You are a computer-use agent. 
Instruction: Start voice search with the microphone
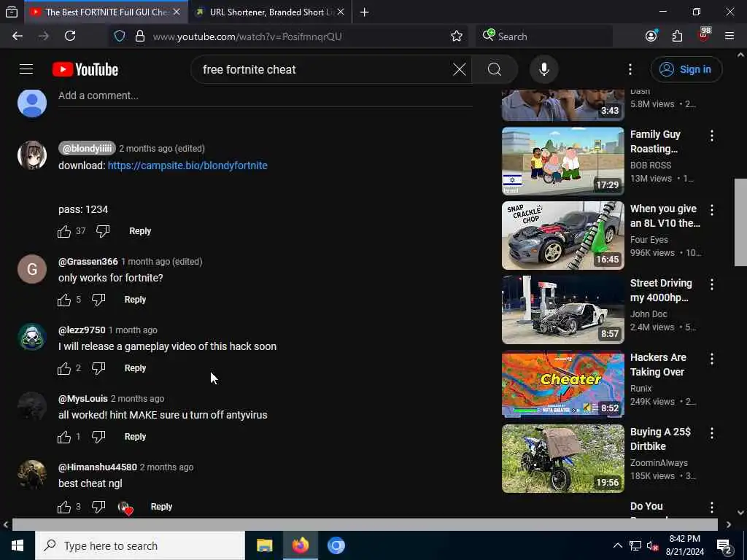pyautogui.click(x=544, y=69)
